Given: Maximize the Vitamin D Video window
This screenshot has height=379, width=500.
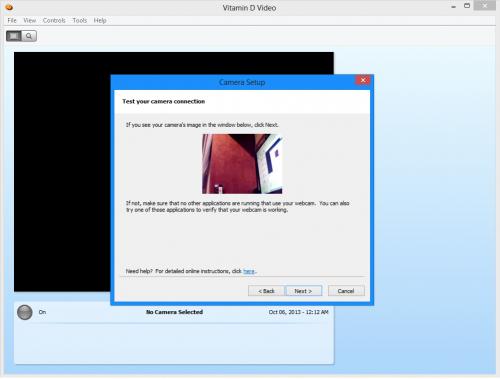Looking at the screenshot, I should [467, 6].
